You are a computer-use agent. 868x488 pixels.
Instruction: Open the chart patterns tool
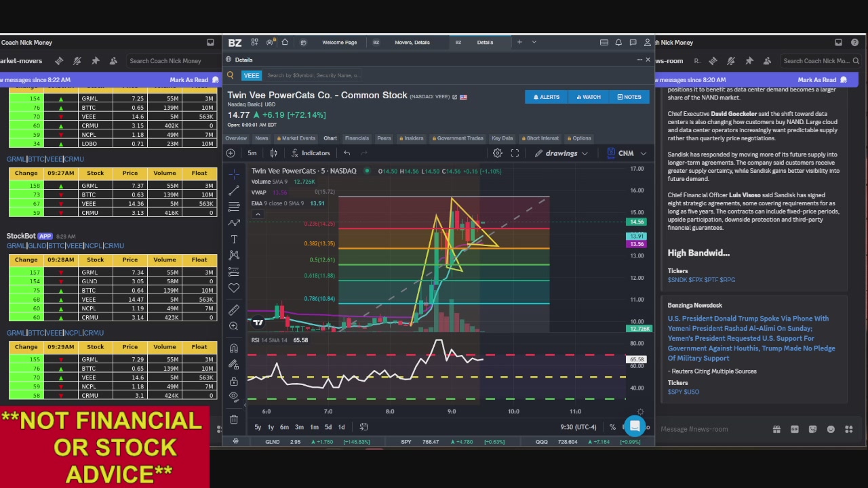[234, 256]
